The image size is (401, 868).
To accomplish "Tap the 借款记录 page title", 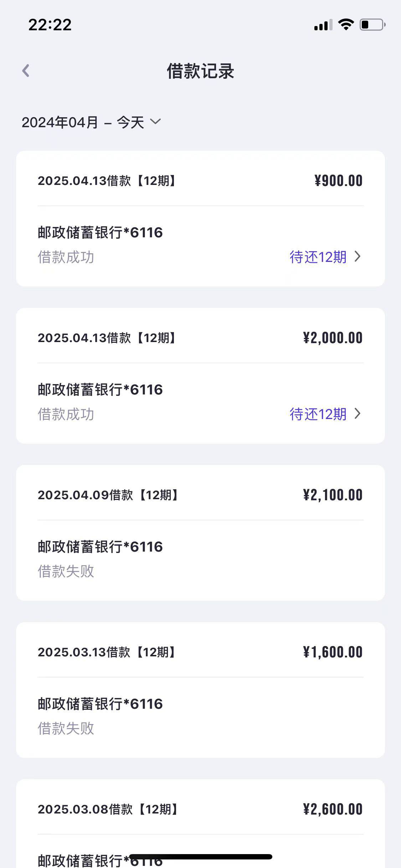I will tap(201, 71).
